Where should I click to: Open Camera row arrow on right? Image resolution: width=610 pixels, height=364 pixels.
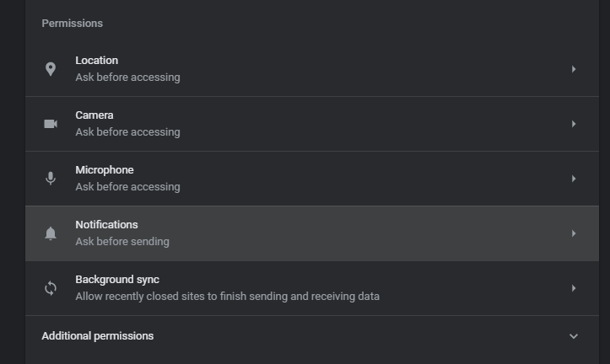pos(574,124)
